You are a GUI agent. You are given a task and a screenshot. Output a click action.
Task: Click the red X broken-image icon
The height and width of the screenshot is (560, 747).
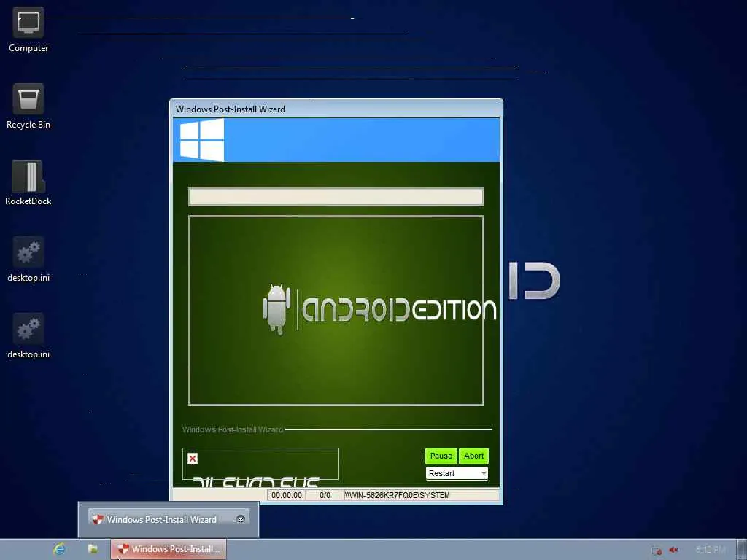(193, 459)
